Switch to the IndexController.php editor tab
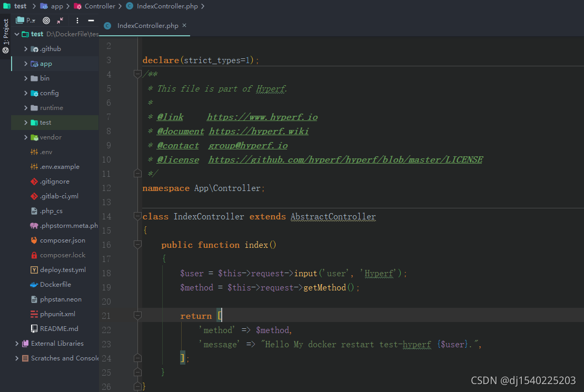Image resolution: width=584 pixels, height=392 pixels. pyautogui.click(x=147, y=24)
